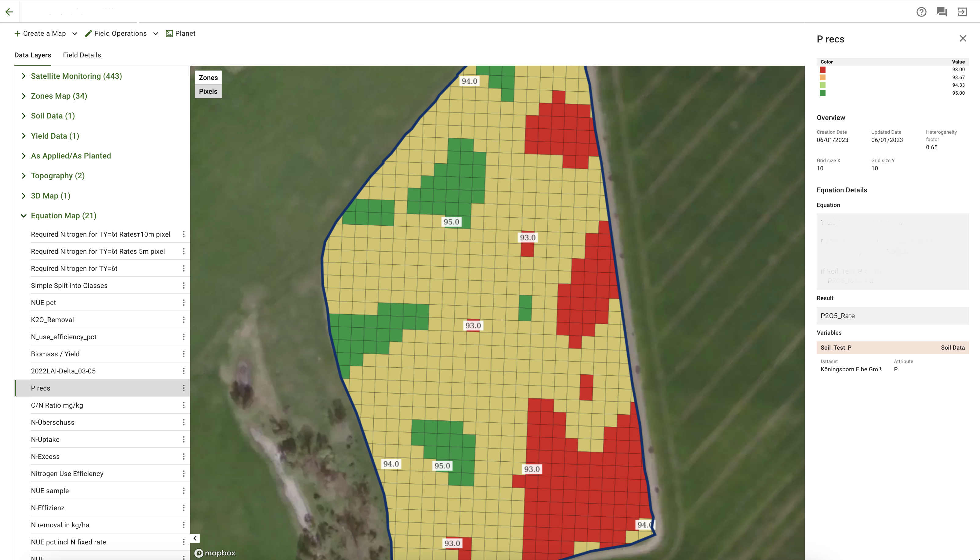The height and width of the screenshot is (560, 980).
Task: Switch map view to Zones
Action: coord(208,78)
